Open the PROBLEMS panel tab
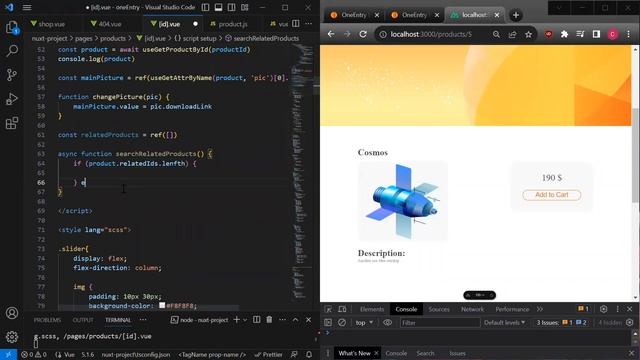This screenshot has height=360, width=640. (47, 320)
